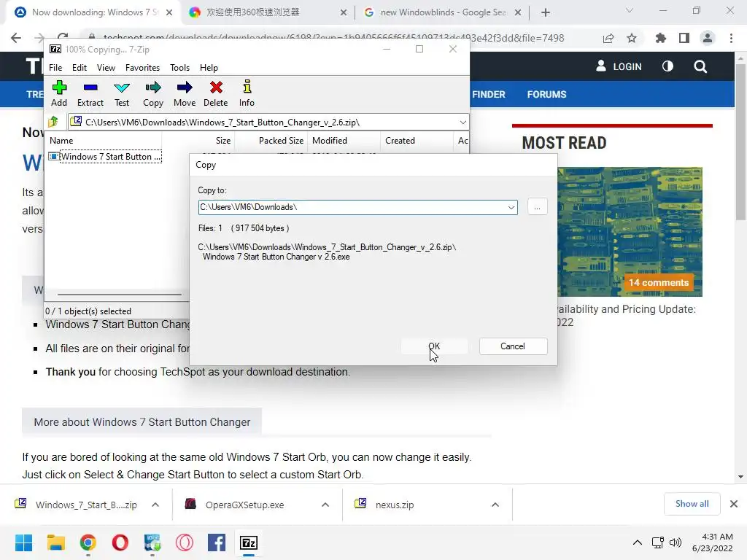Open the Most Read article thumbnail
This screenshot has width=747, height=560.
point(630,232)
